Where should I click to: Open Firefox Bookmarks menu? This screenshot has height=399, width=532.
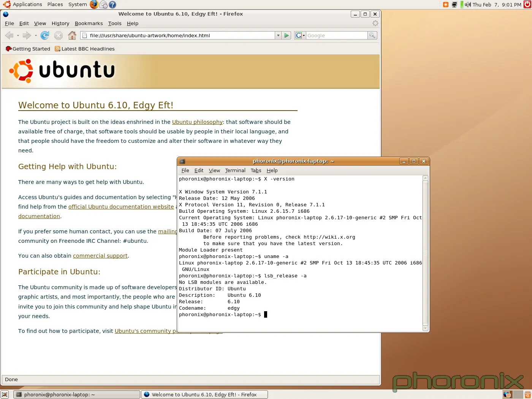coord(89,23)
